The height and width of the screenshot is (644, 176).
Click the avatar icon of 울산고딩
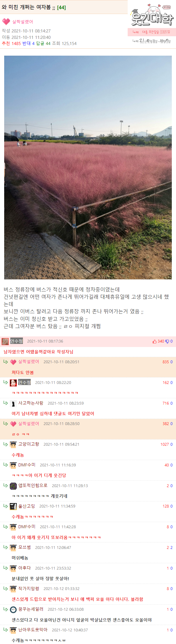13,506
